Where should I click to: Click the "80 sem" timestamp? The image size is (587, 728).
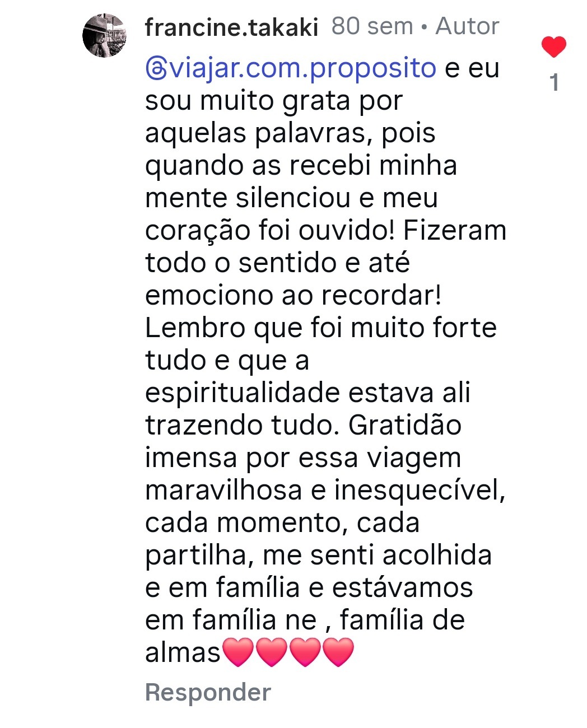pyautogui.click(x=372, y=26)
